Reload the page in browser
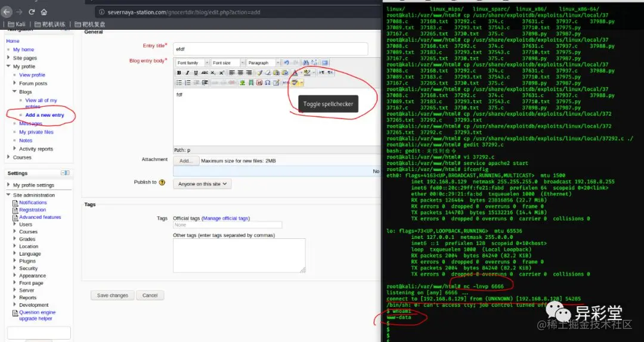644x342 pixels. coord(32,12)
